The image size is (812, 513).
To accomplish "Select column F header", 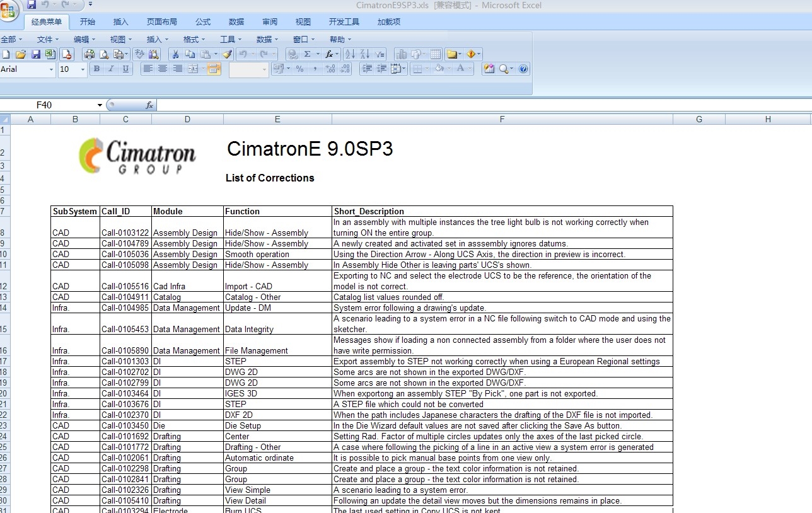I will coord(502,119).
